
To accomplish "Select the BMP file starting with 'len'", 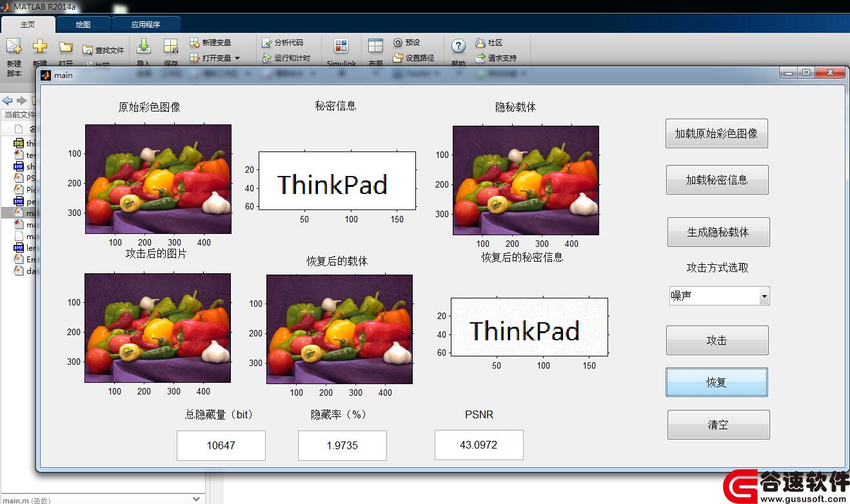I will point(25,247).
